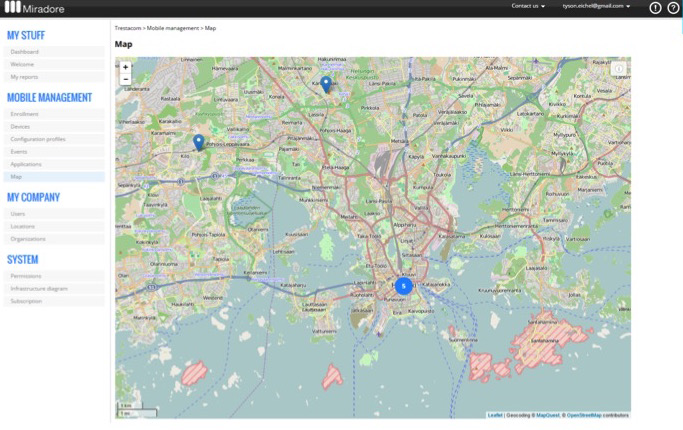Click the SYSTEM section heading
This screenshot has width=683, height=430.
[22, 260]
